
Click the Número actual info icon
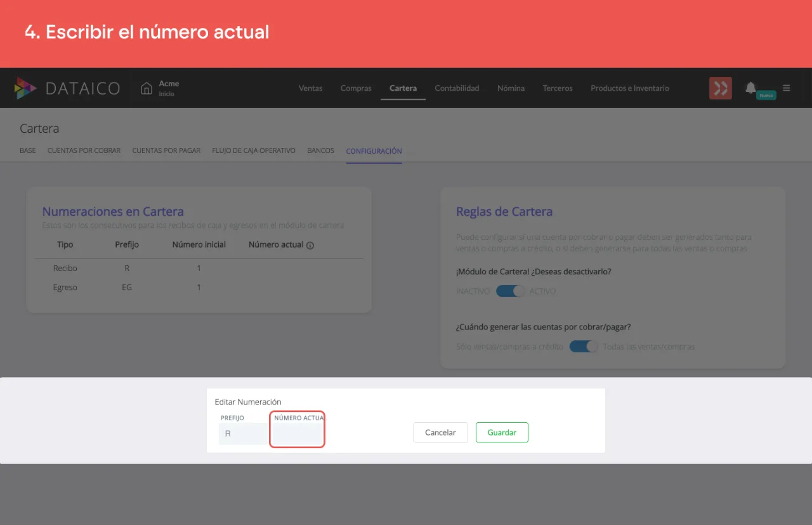(310, 245)
